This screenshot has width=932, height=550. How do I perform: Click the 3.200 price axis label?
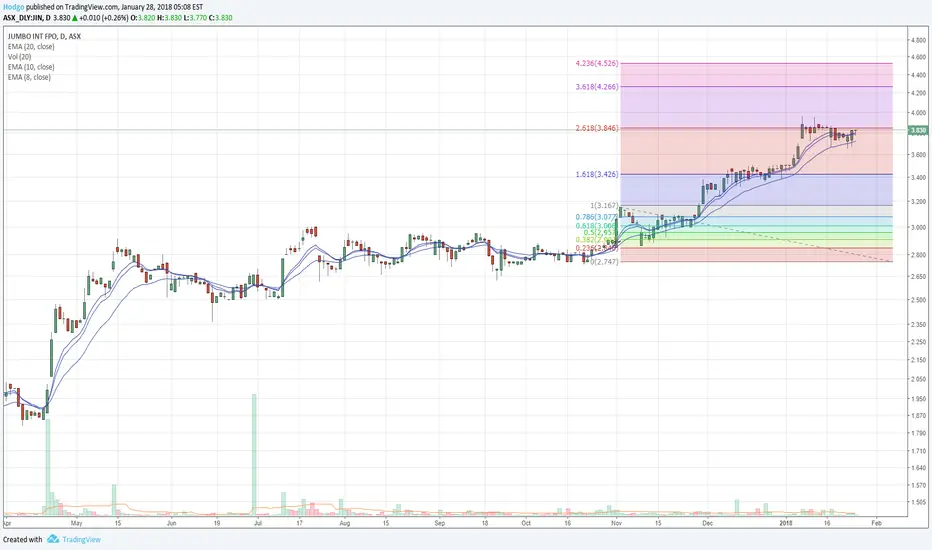pyautogui.click(x=918, y=202)
